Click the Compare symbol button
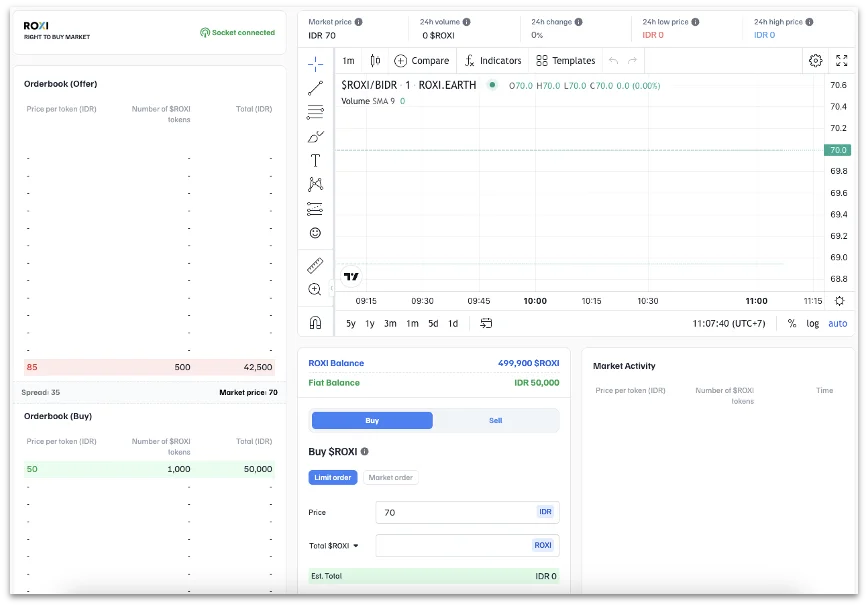Image resolution: width=868 pixels, height=606 pixels. pyautogui.click(x=421, y=61)
